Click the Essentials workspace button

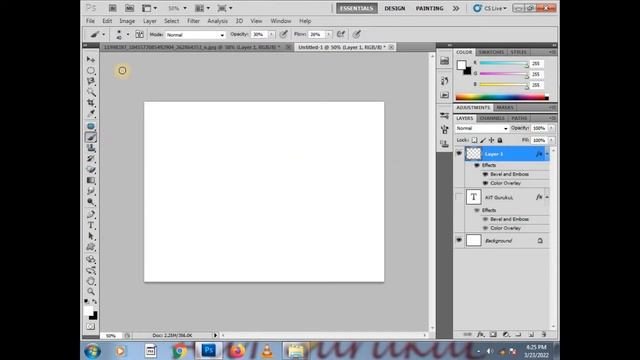click(x=356, y=8)
